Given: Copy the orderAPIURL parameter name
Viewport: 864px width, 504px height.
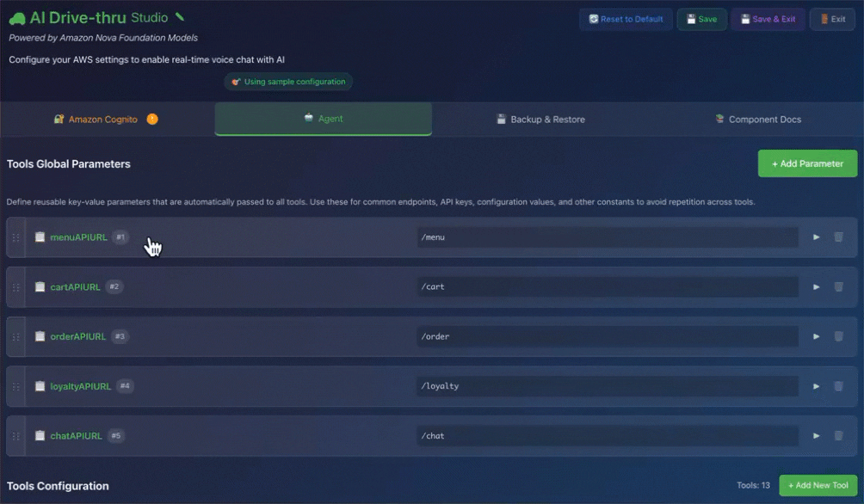Looking at the screenshot, I should [x=40, y=336].
